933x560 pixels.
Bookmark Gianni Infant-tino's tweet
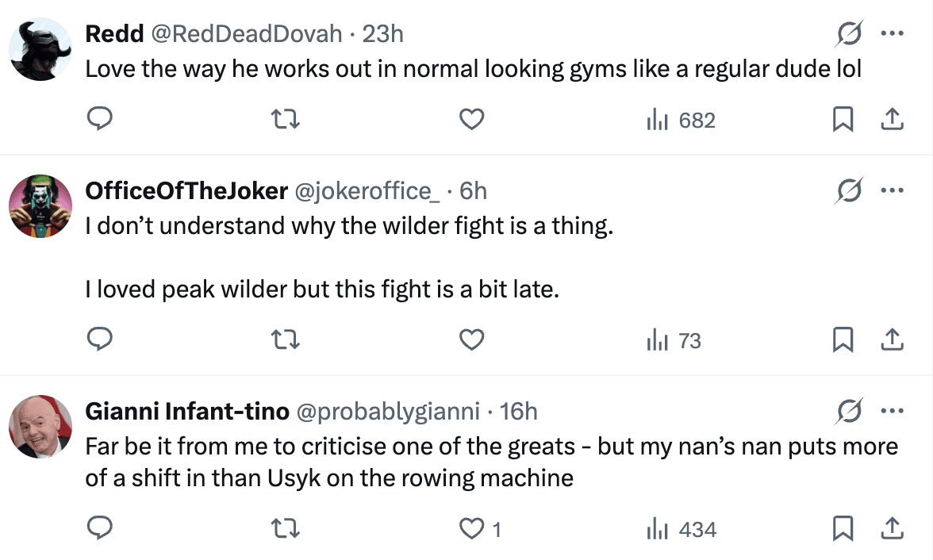point(843,527)
